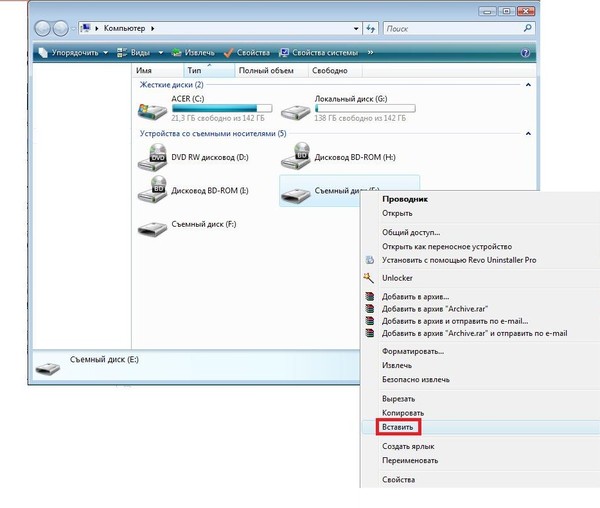Select Дисковод BD-ROM (H:) icon
600x508 pixels.
point(295,156)
